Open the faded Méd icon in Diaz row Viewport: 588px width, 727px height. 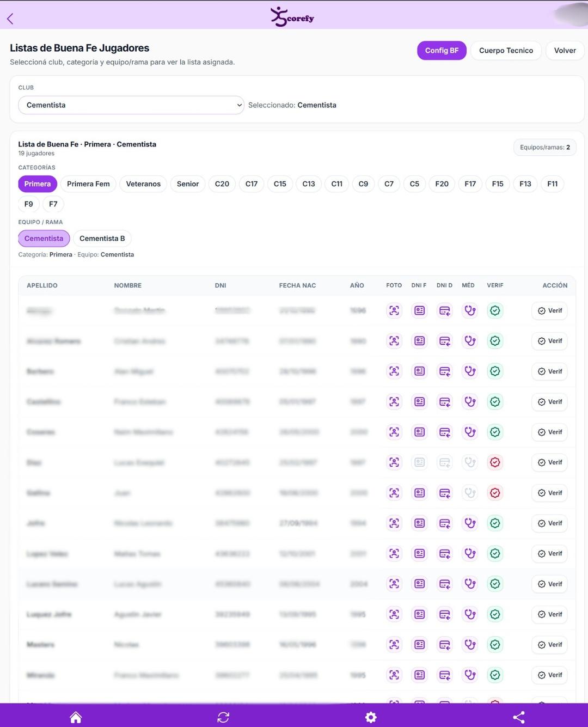[x=470, y=462]
